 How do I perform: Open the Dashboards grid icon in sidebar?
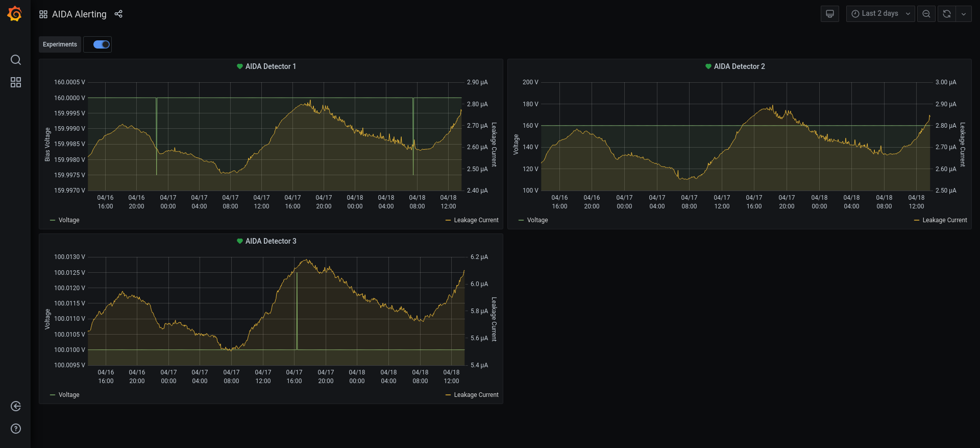click(16, 82)
